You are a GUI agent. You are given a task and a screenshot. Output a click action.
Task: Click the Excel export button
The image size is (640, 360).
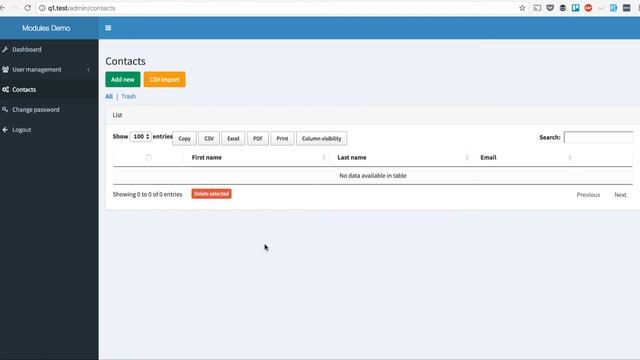tap(233, 138)
